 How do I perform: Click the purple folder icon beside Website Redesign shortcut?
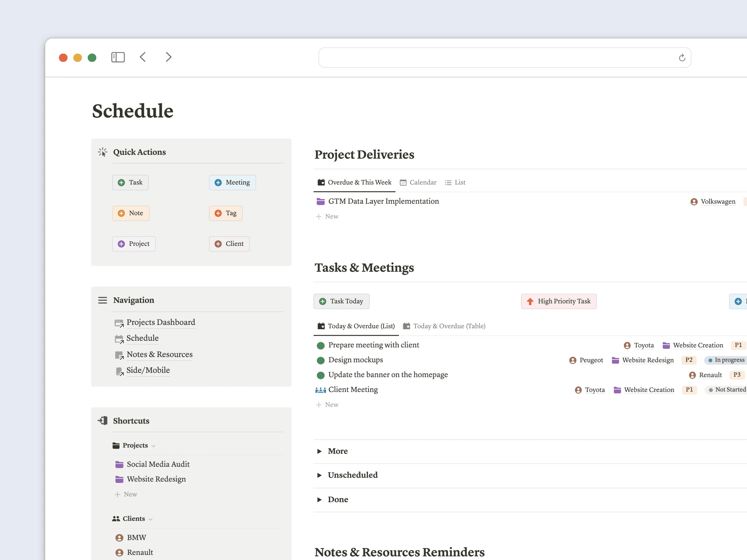coord(119,479)
